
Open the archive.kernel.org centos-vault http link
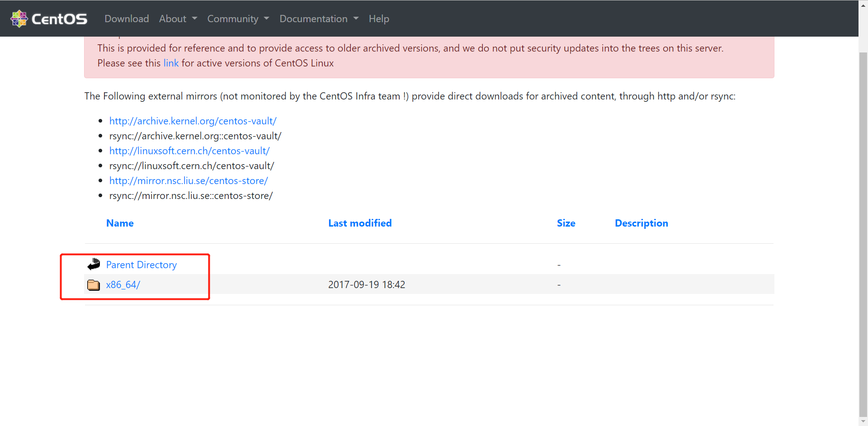tap(193, 121)
